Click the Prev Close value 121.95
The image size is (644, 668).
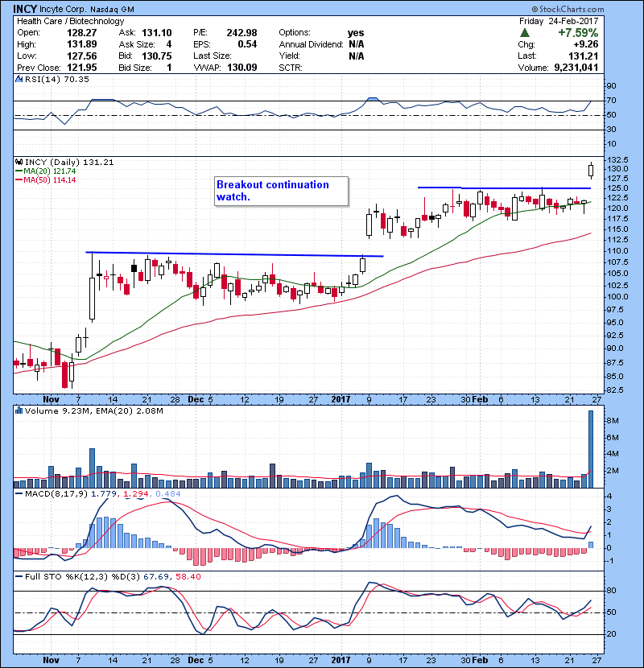82,68
